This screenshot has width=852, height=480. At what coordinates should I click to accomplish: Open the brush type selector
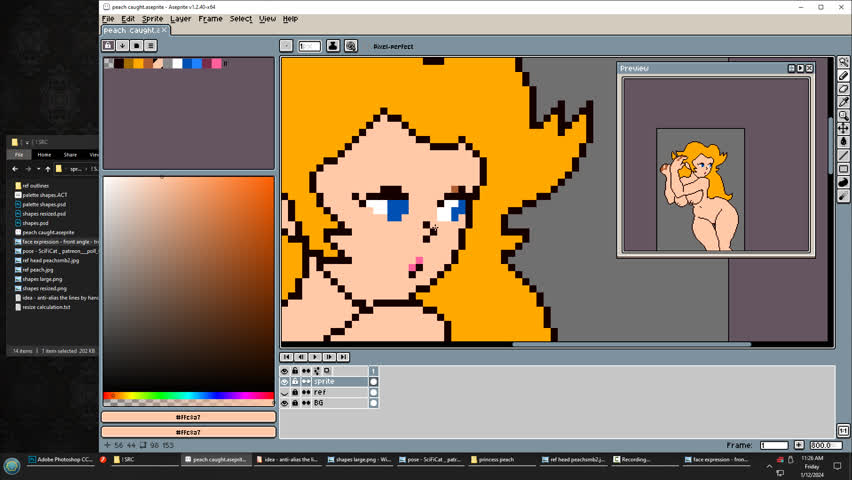tap(286, 46)
